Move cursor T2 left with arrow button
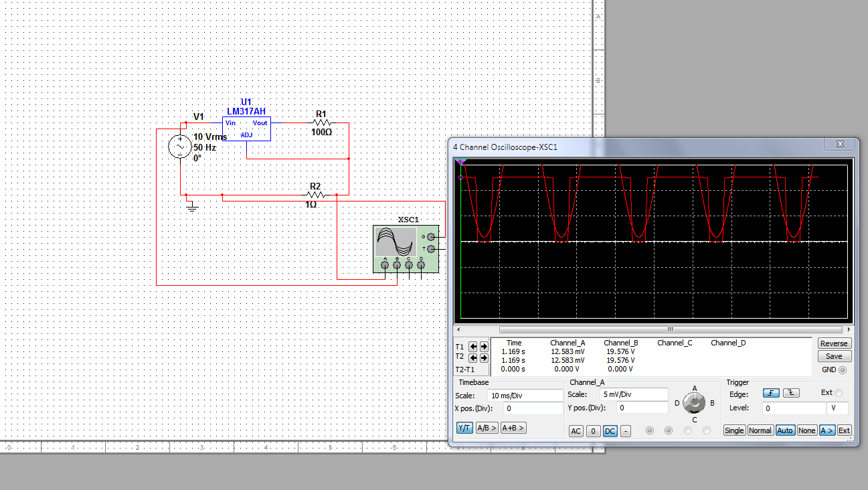This screenshot has width=868, height=490. [x=473, y=357]
